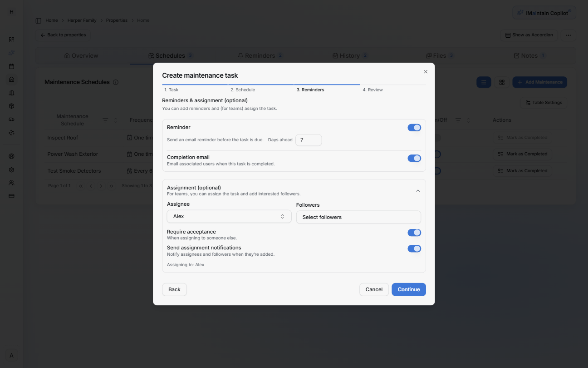
Task: Turn off Send assignment notifications
Action: point(414,249)
